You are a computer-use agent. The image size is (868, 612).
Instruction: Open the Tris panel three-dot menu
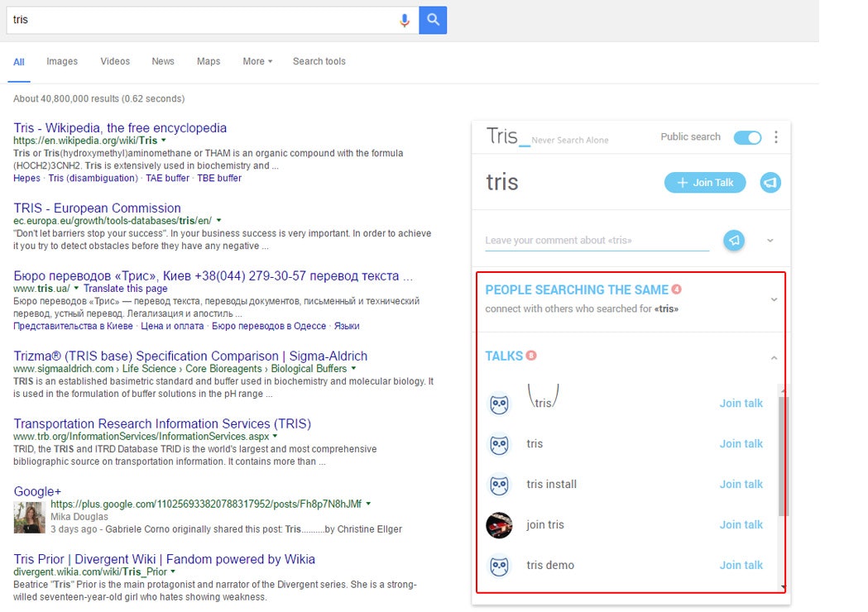776,137
